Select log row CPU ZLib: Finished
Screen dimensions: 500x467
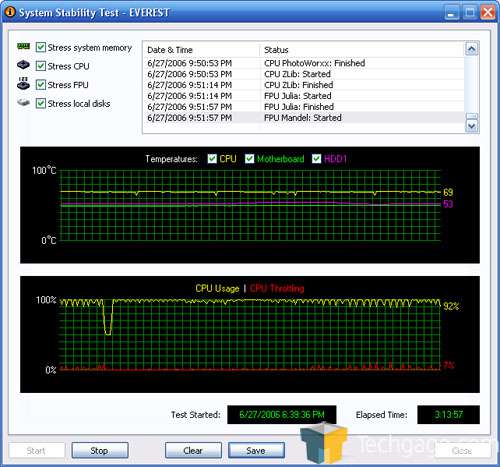click(304, 85)
